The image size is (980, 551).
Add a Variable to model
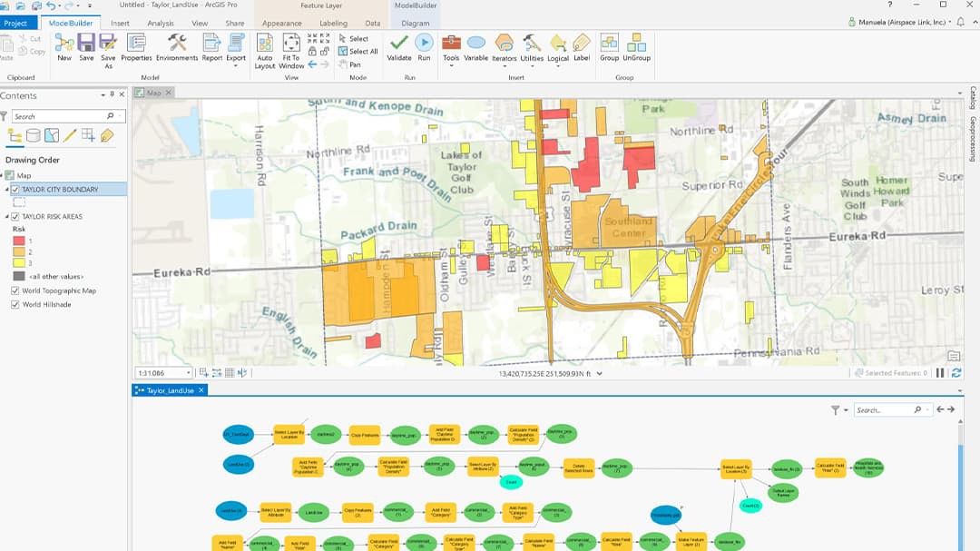click(x=475, y=47)
